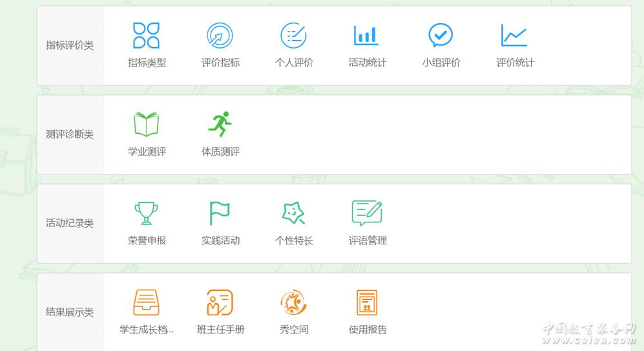644x351 pixels.
Task: Click the 班主任手册 icon
Action: pyautogui.click(x=220, y=302)
